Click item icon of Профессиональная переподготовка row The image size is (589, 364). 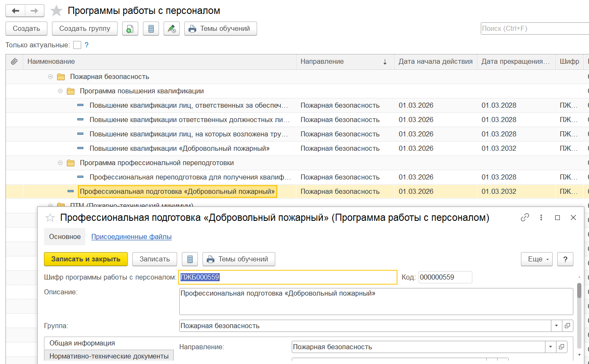(x=80, y=177)
